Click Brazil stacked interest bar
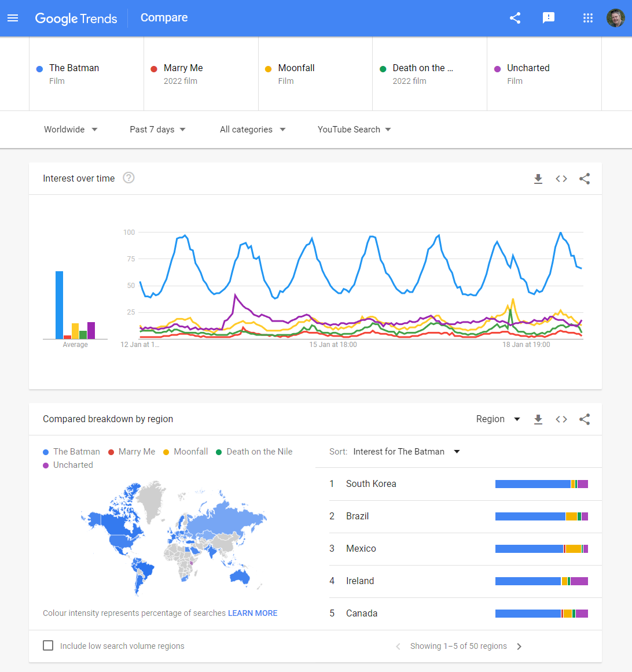Screen dimensions: 632x672 pyautogui.click(x=542, y=516)
